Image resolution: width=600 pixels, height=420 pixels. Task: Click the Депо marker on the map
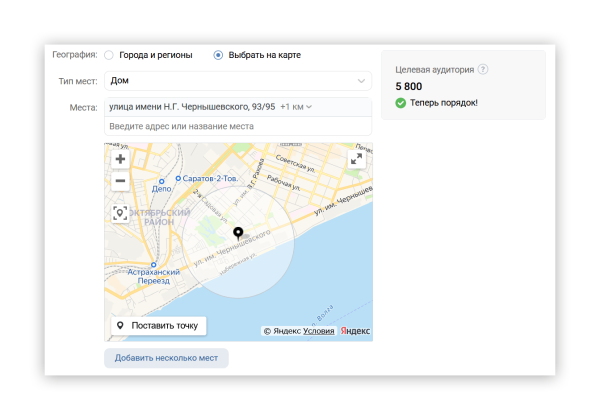point(159,188)
